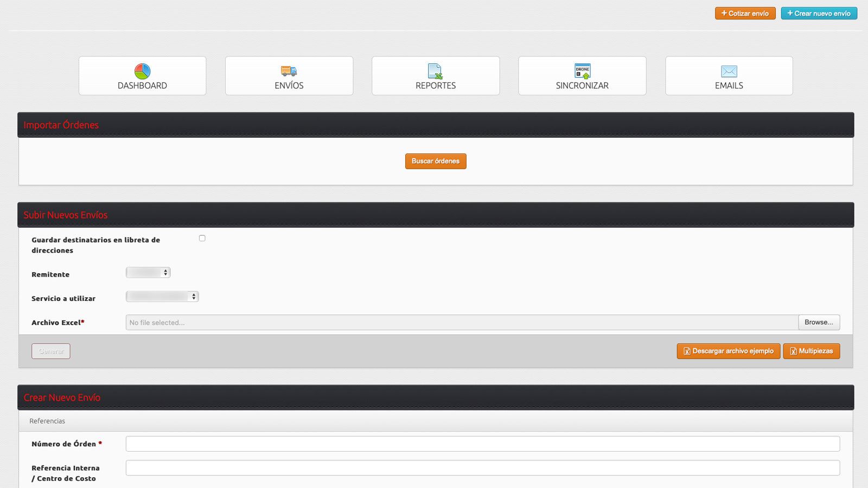Click the Emails envelope icon

[729, 71]
